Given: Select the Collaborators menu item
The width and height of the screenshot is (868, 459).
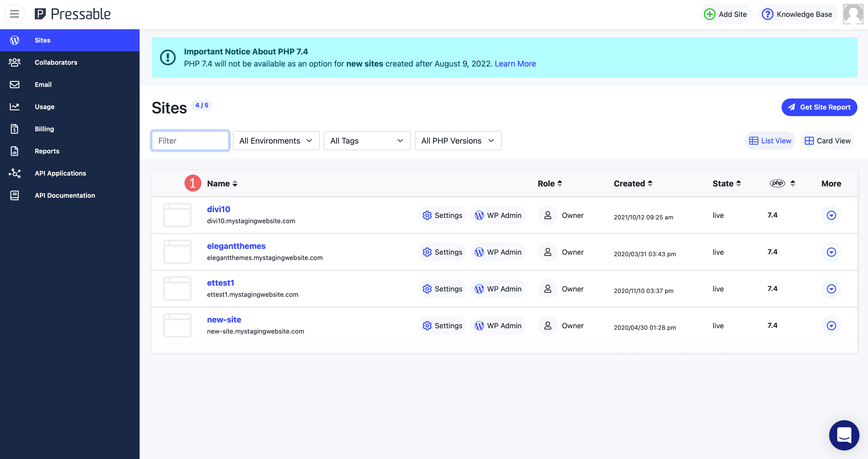Looking at the screenshot, I should pyautogui.click(x=56, y=62).
